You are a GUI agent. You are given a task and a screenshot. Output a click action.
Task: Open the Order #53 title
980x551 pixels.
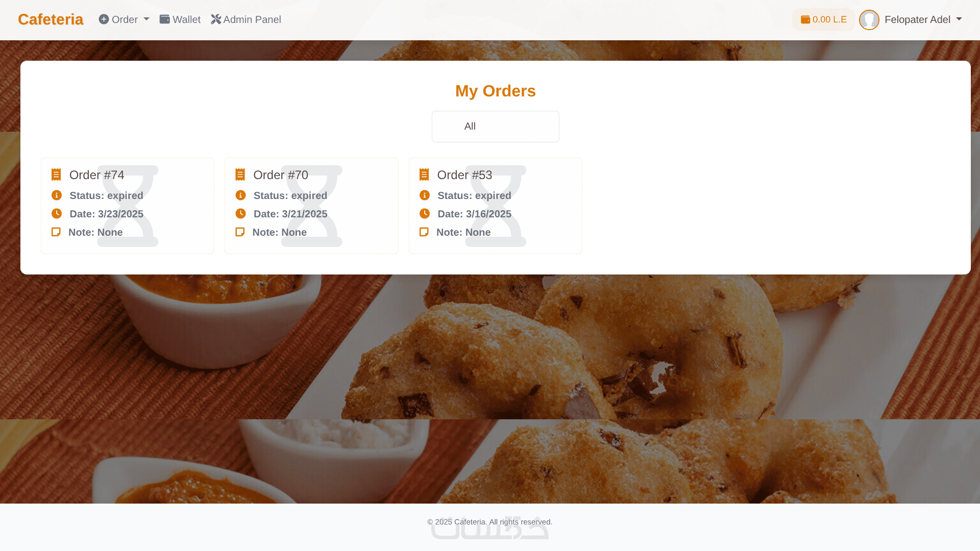point(464,175)
